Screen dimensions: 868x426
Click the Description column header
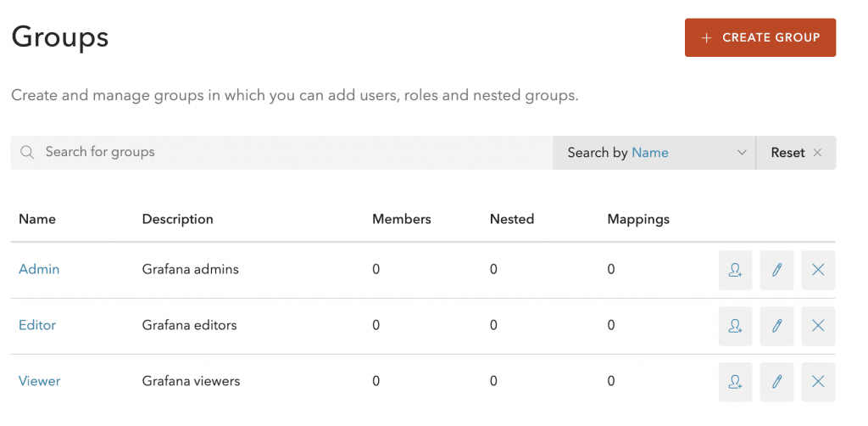click(x=178, y=219)
